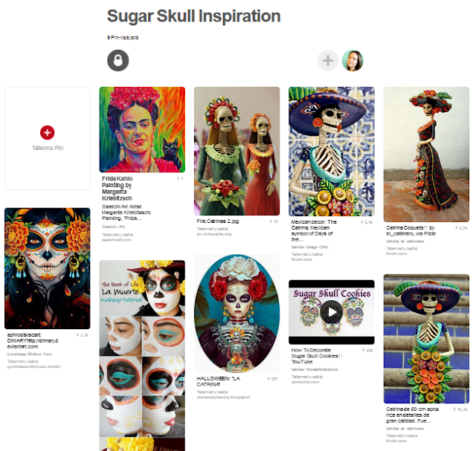Screen dimensions: 476x451
Task: Play the Sugar Skull Cookies video
Action: pos(332,312)
